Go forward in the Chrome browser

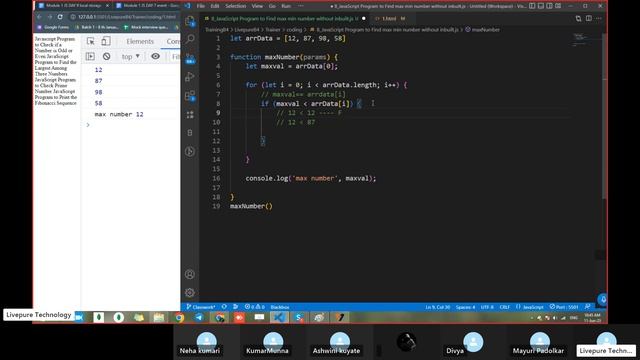point(49,17)
